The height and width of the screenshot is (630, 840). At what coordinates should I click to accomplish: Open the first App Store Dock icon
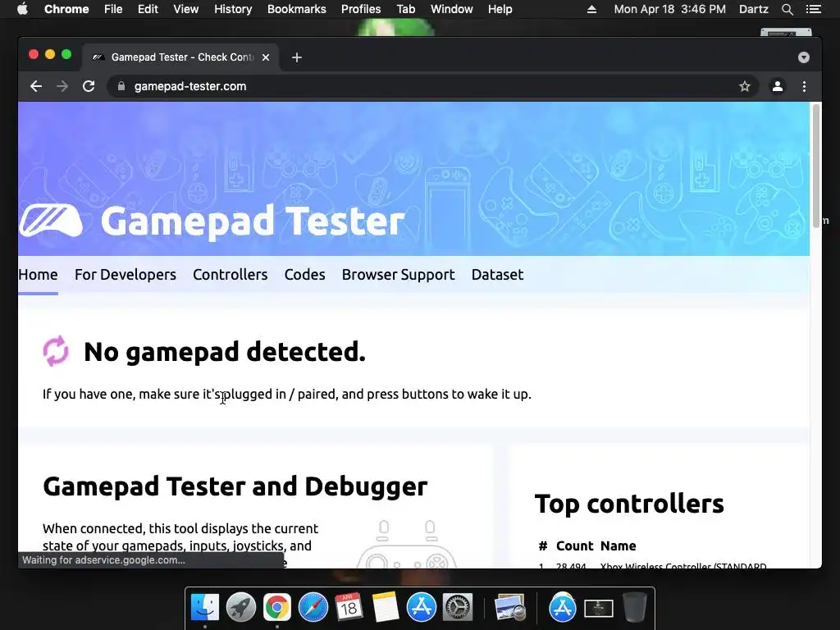[421, 607]
